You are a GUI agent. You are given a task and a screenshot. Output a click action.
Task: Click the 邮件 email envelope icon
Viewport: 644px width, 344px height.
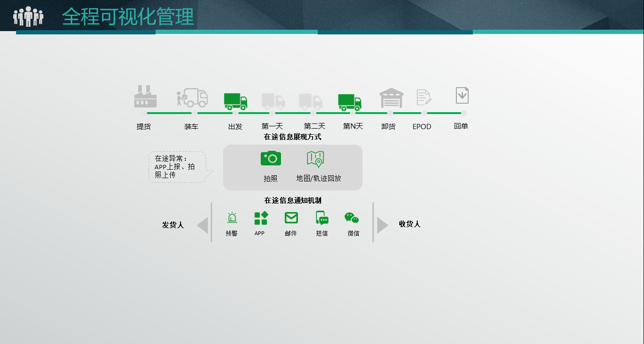point(291,217)
